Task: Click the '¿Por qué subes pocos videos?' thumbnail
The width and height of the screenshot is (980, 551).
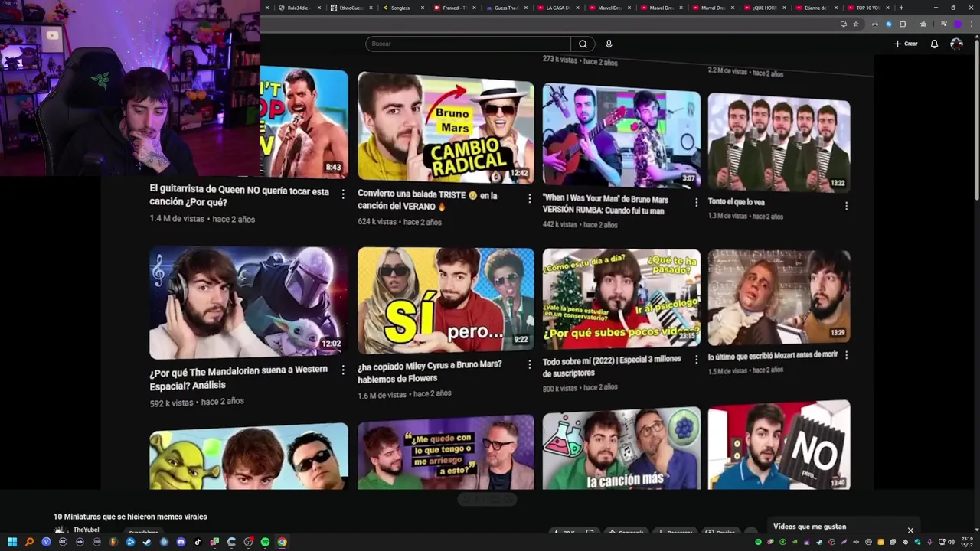Action: coord(622,298)
